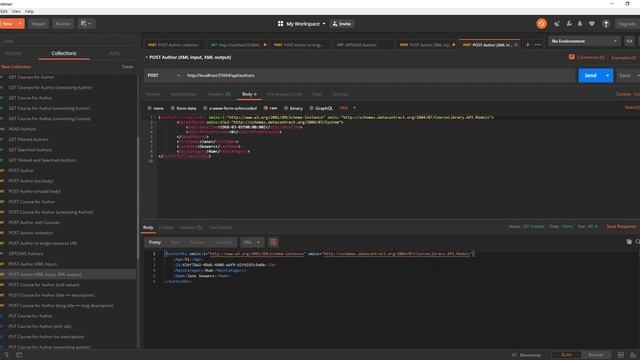Screen dimensions: 640x360
Task: Click the New Collection link
Action: pyautogui.click(x=16, y=67)
